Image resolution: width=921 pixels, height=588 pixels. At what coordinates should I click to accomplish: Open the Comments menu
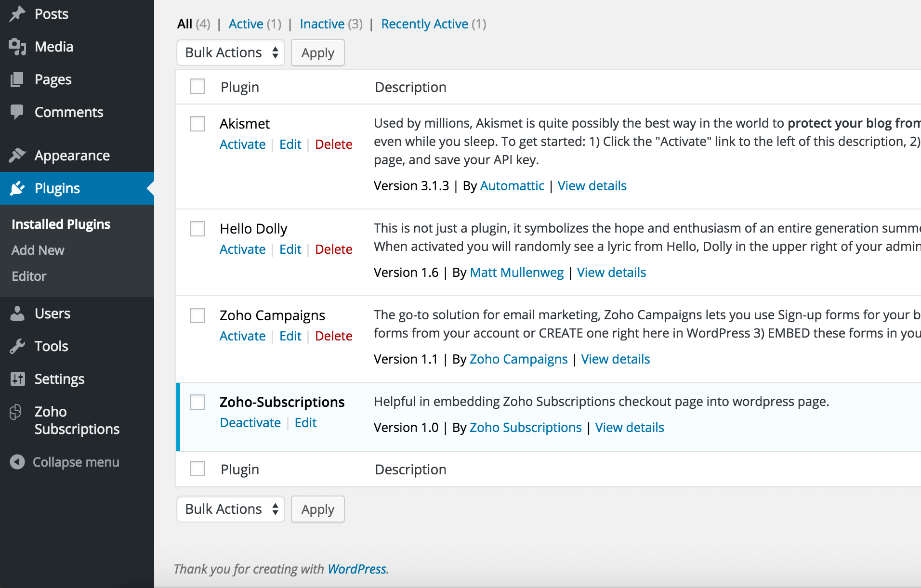click(77, 112)
